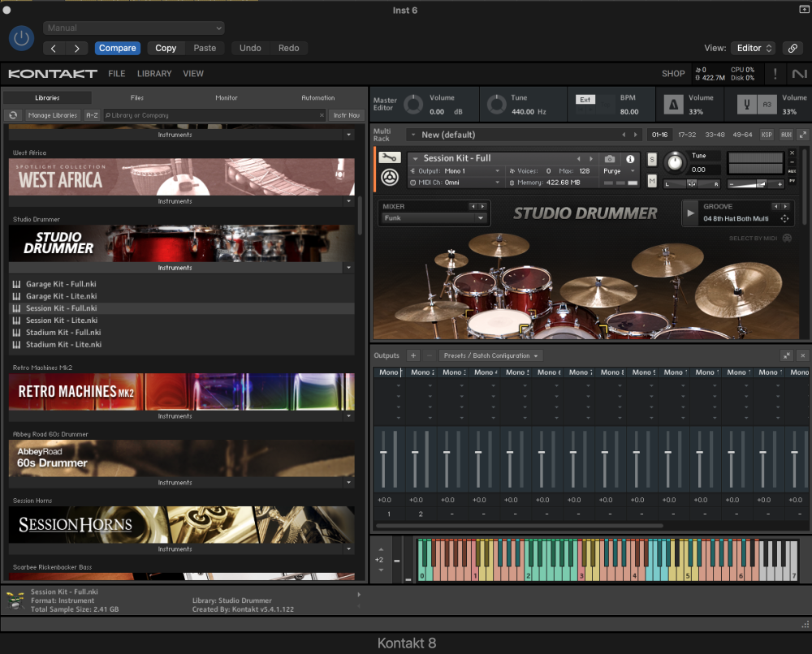The height and width of the screenshot is (654, 812).
Task: Select the 17-32 rack page
Action: pyautogui.click(x=687, y=135)
